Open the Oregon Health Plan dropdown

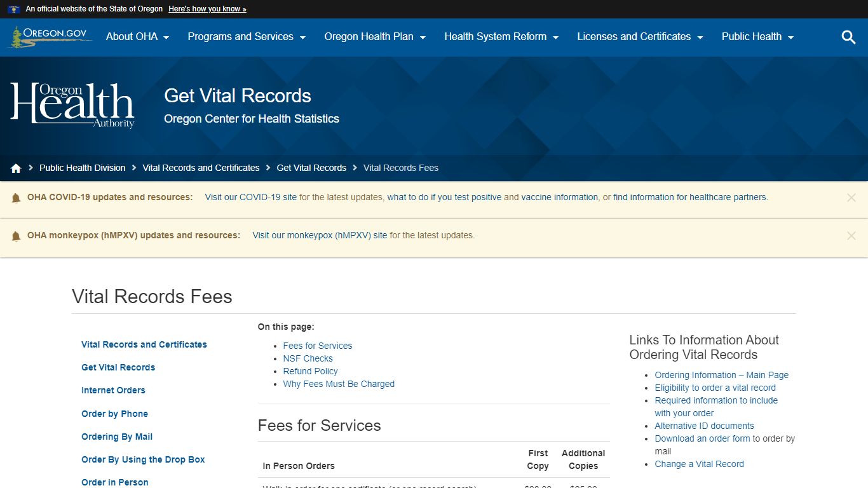coord(375,37)
